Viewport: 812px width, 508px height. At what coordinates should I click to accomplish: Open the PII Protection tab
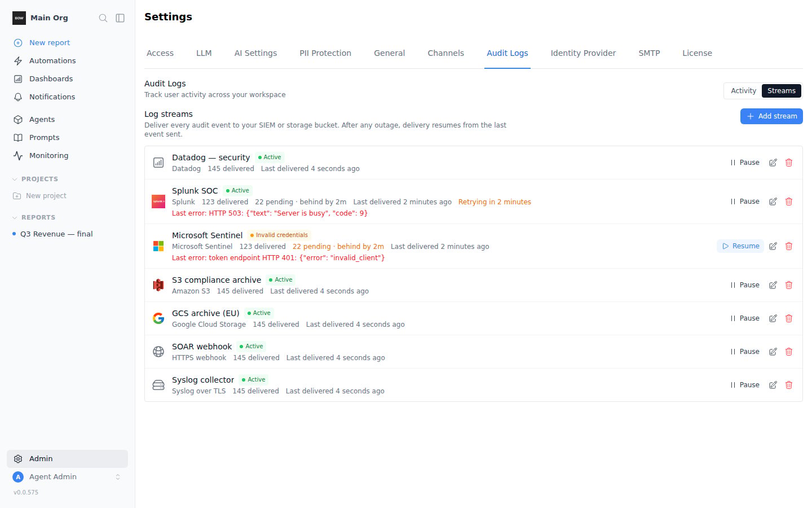point(325,53)
